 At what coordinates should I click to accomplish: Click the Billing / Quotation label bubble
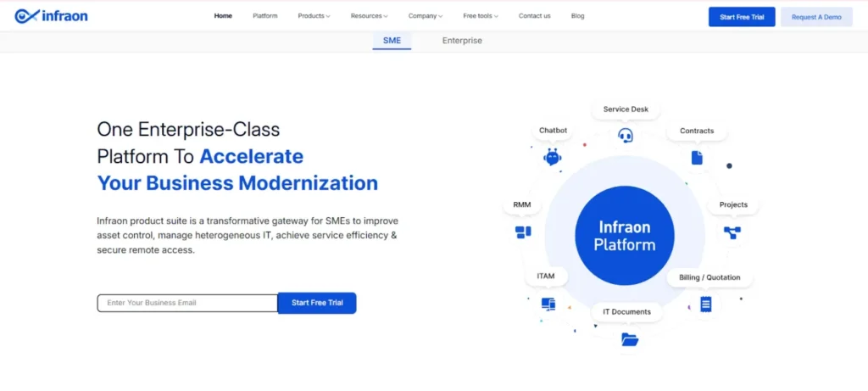coord(709,277)
